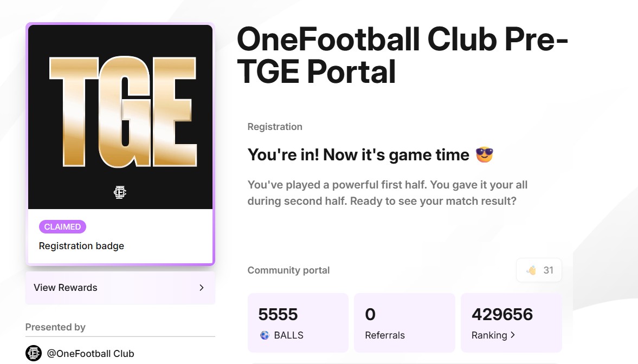Open the 0 Referrals card
This screenshot has width=638, height=364.
404,323
